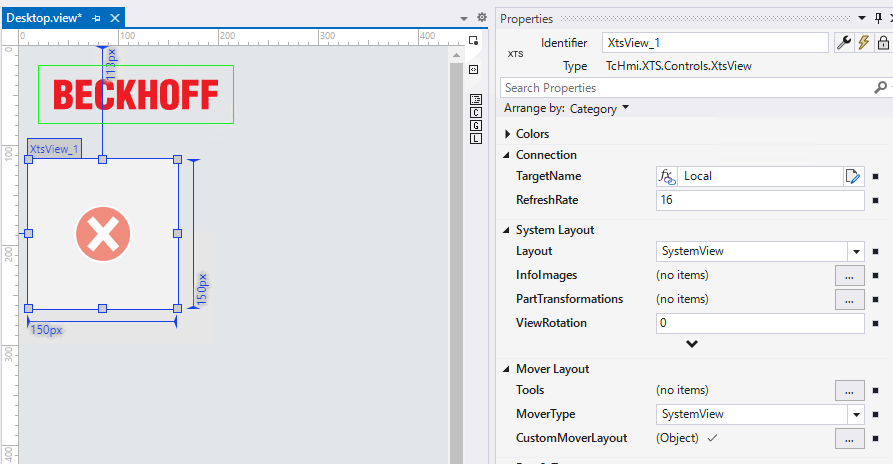Click the XtsView_1 label on the canvas
This screenshot has height=464, width=893.
pyautogui.click(x=54, y=149)
